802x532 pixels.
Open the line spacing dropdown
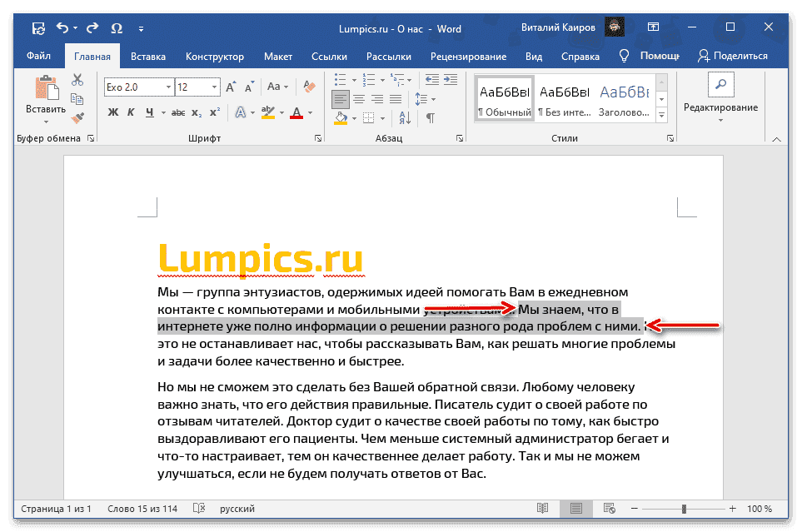432,99
